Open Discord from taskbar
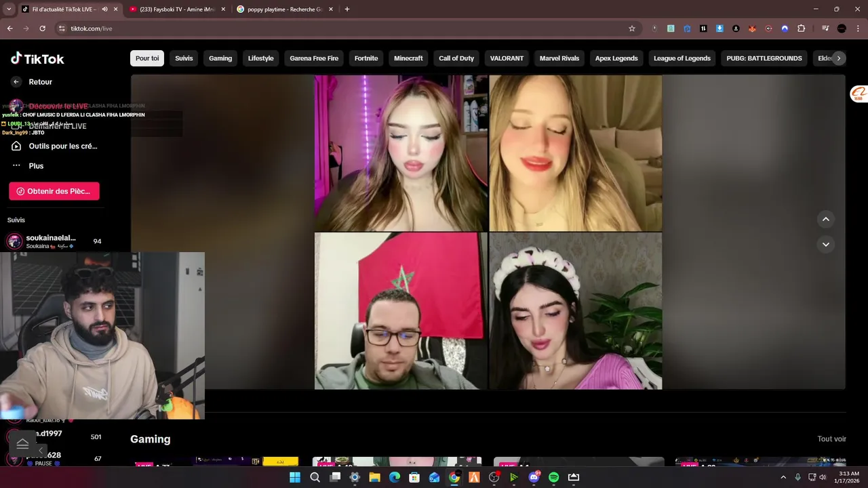This screenshot has height=488, width=868. (x=534, y=477)
